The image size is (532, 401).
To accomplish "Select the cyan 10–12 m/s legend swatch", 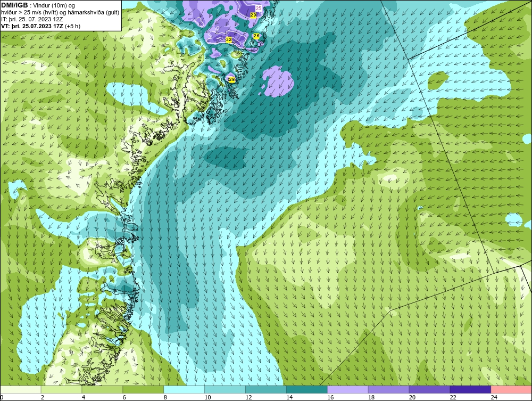I will click(x=225, y=389).
